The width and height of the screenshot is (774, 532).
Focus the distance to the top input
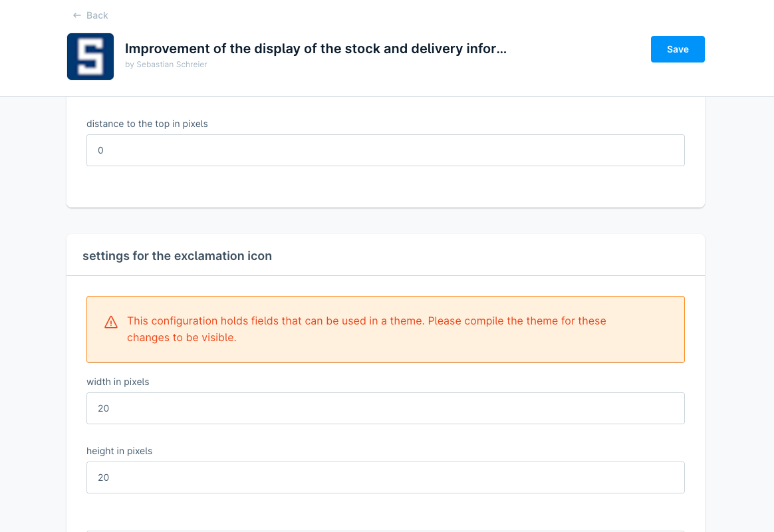click(x=386, y=150)
